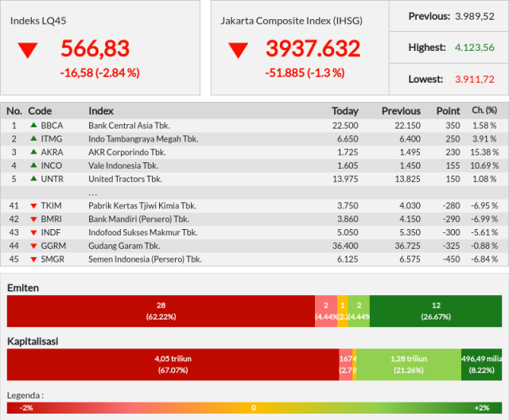Click the 'No.' column header
This screenshot has height=420, width=509.
pyautogui.click(x=14, y=111)
